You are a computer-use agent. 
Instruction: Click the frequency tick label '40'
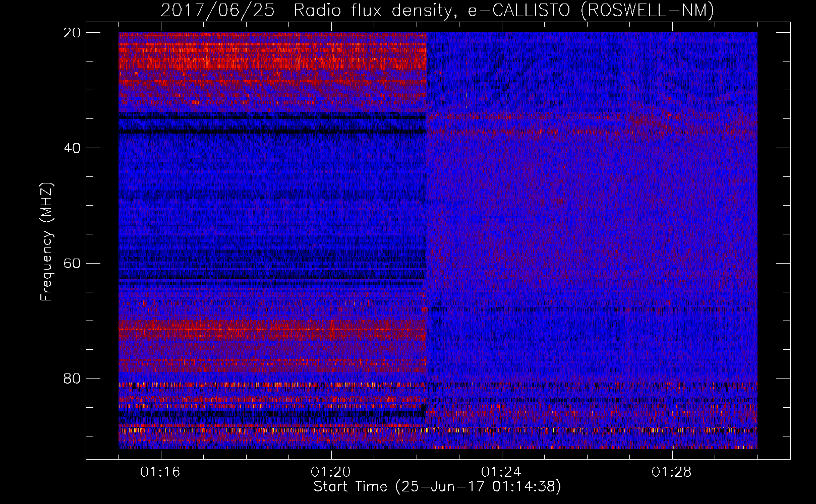coord(72,148)
